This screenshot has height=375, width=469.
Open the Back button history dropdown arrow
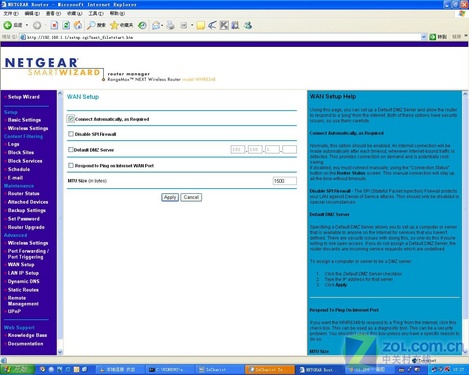pos(27,25)
